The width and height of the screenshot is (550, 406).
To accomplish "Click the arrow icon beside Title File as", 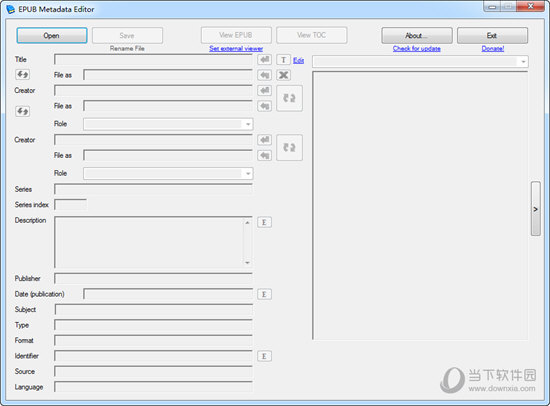I will (x=264, y=75).
